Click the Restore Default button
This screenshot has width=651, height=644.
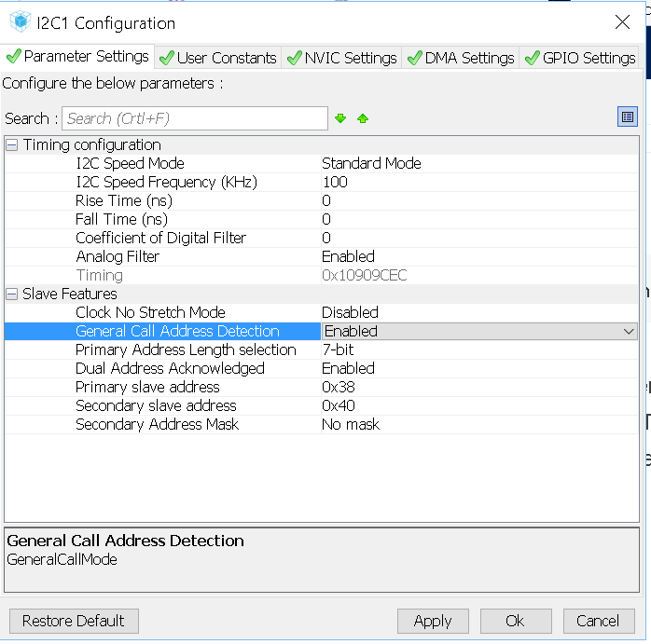point(74,622)
